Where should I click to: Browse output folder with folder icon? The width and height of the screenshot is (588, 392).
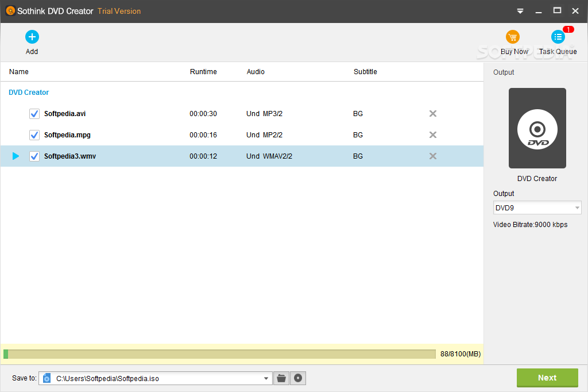tap(281, 378)
